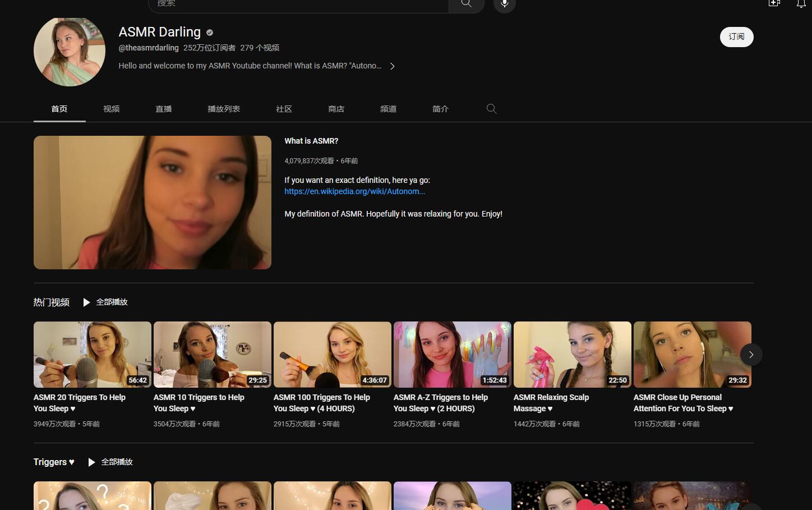The height and width of the screenshot is (510, 812).
Task: Play all in 热门视频 section
Action: [x=105, y=302]
